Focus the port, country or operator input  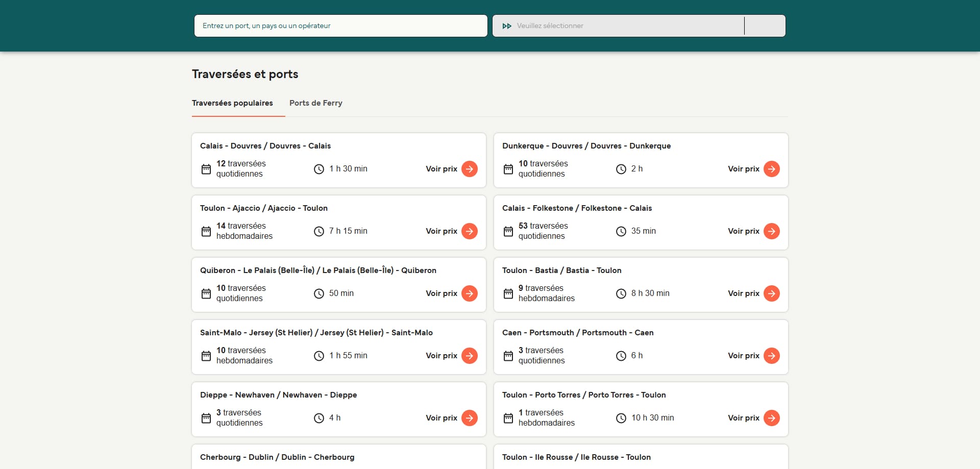pyautogui.click(x=341, y=26)
